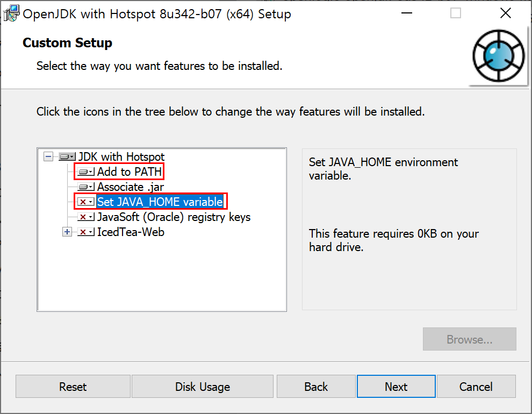Click the 'Set JAVA_HOME environment variable.' description
The height and width of the screenshot is (414, 532).
click(x=383, y=169)
